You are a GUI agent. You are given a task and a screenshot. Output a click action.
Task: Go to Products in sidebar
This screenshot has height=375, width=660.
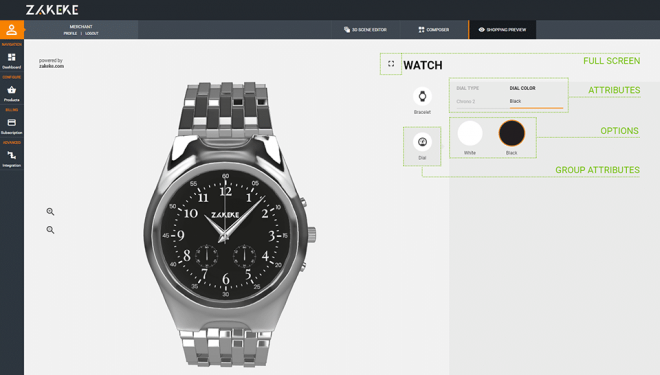pos(12,93)
